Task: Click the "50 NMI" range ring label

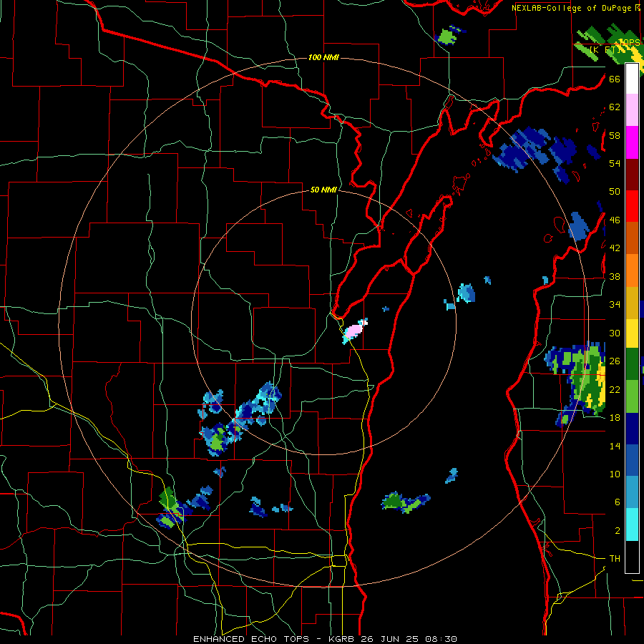Action: pos(323,190)
